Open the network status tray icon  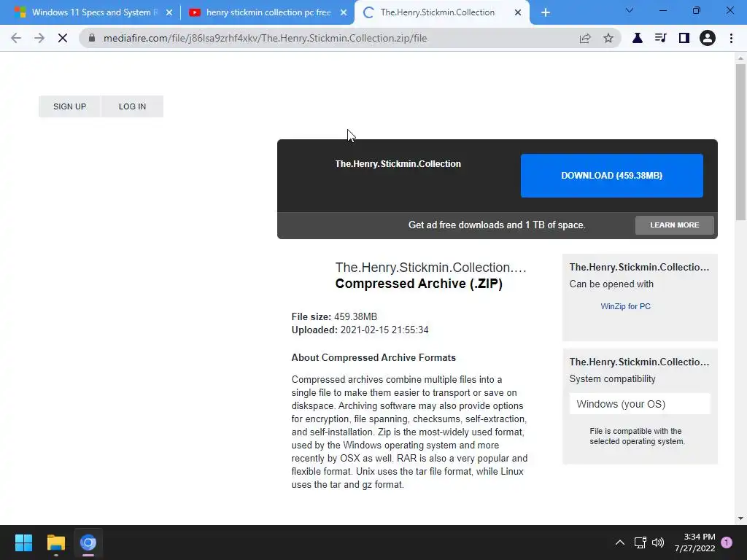coord(640,542)
